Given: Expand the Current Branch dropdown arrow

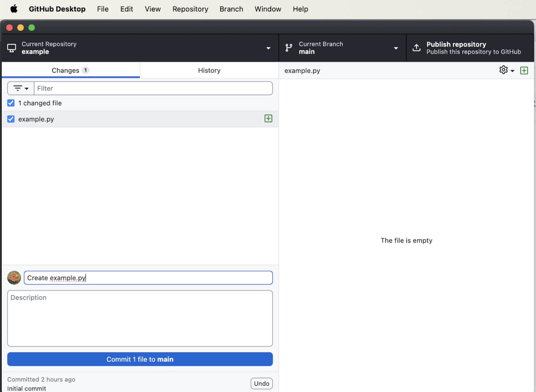Looking at the screenshot, I should click(396, 48).
